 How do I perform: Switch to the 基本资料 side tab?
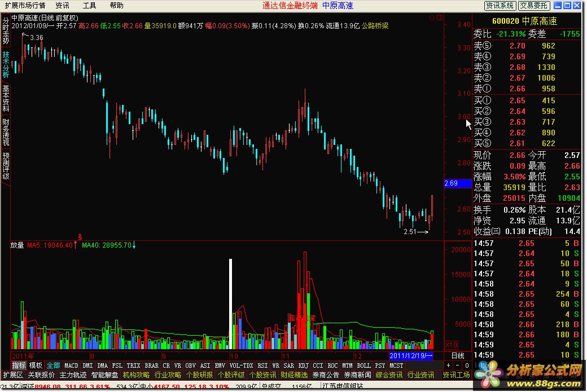[6, 98]
